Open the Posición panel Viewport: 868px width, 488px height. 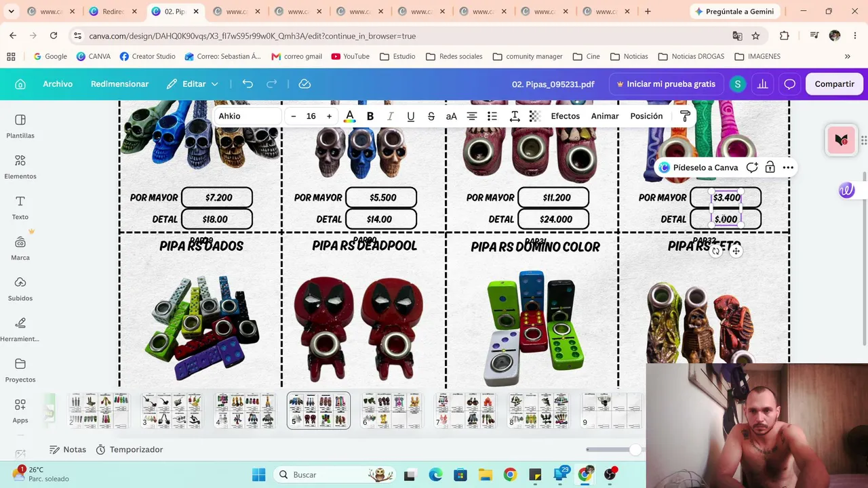646,116
